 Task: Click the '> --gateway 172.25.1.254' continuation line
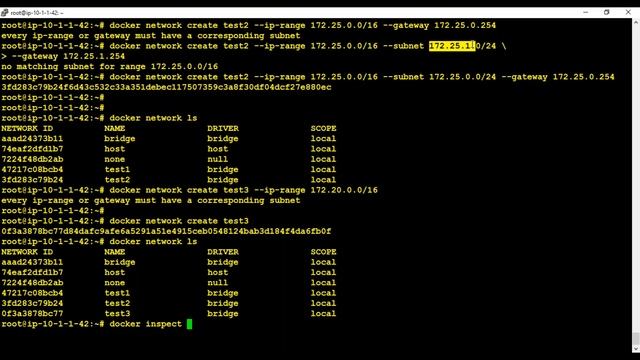[x=63, y=56]
